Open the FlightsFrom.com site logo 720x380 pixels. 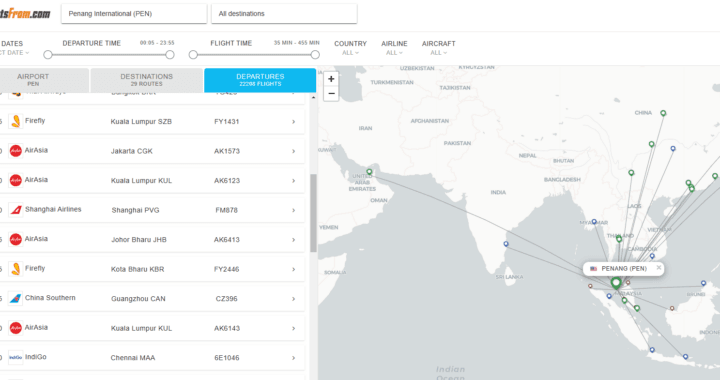coord(25,14)
